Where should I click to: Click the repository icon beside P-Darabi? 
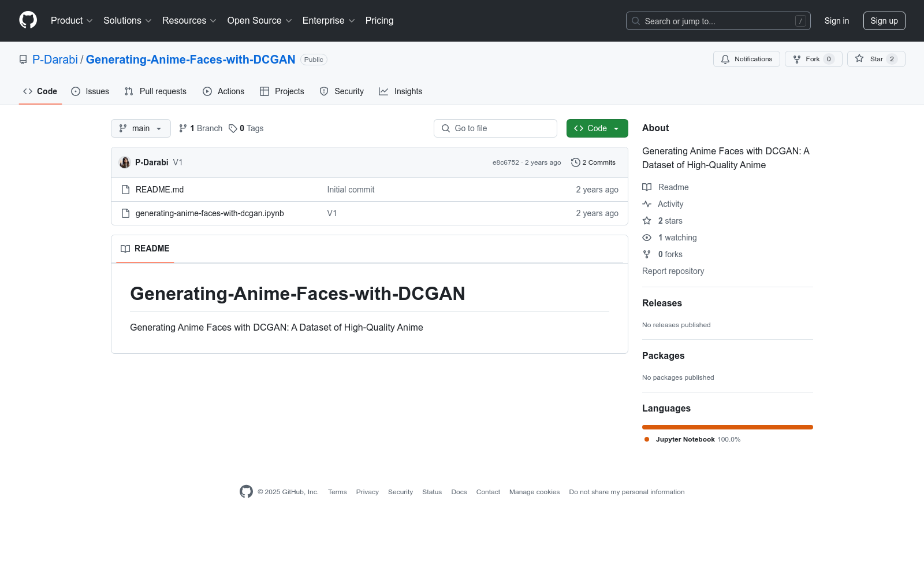23,60
